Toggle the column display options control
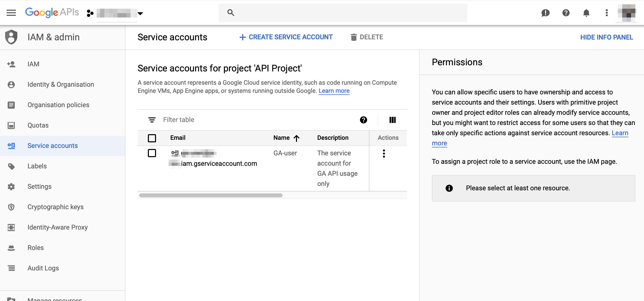644x301 pixels. pyautogui.click(x=393, y=120)
